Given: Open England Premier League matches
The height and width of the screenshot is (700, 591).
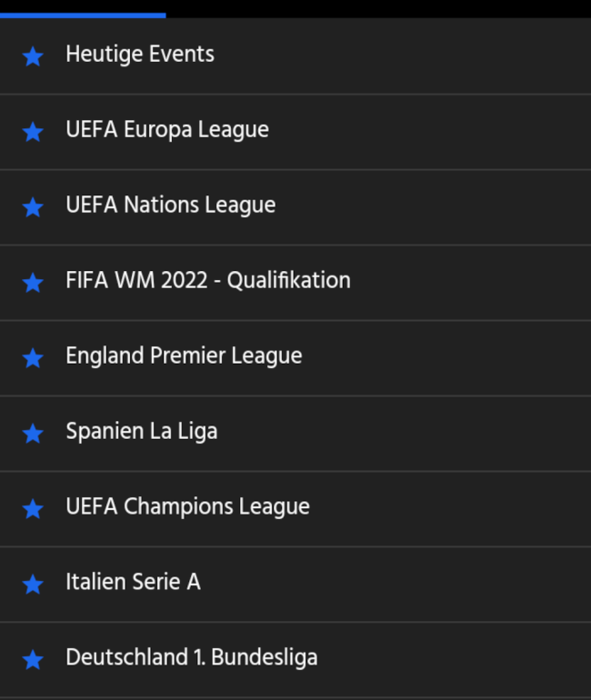Looking at the screenshot, I should click(184, 356).
